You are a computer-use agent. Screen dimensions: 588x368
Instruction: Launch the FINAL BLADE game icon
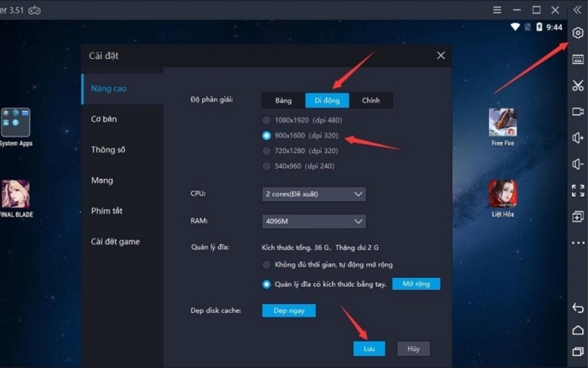pos(15,194)
